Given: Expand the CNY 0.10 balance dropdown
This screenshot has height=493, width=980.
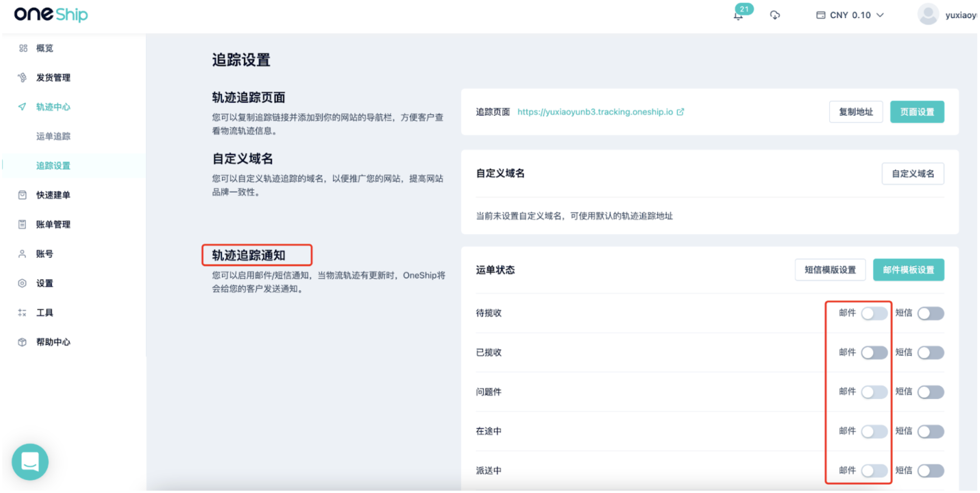Looking at the screenshot, I should 850,15.
